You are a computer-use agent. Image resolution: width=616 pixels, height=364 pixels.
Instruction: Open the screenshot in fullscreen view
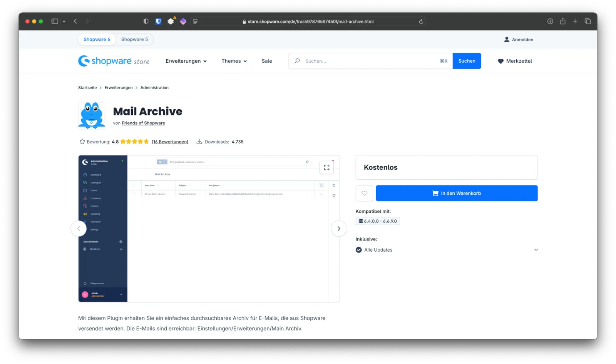(x=326, y=167)
